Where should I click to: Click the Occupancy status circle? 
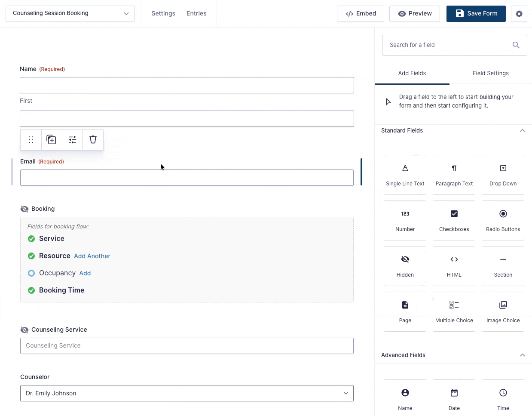[x=31, y=273]
